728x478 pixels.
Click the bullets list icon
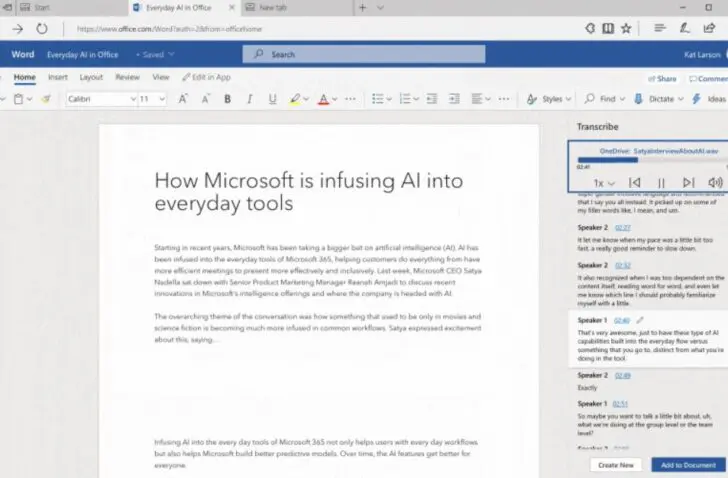point(377,99)
